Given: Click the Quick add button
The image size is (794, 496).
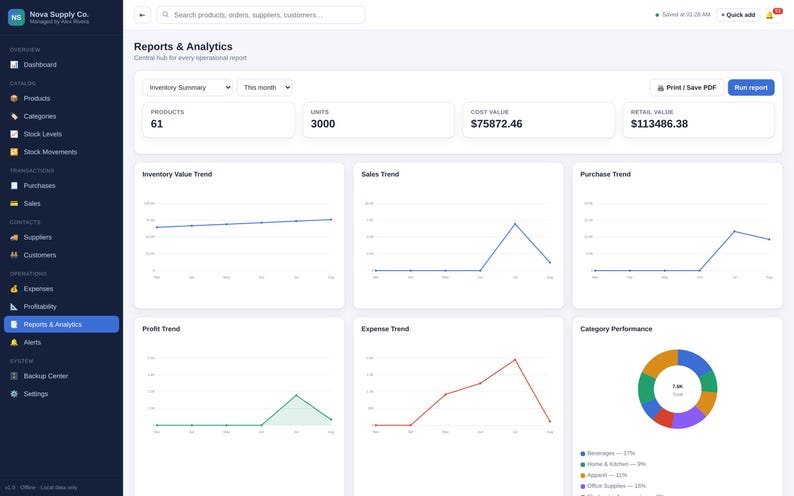Looking at the screenshot, I should pyautogui.click(x=738, y=15).
